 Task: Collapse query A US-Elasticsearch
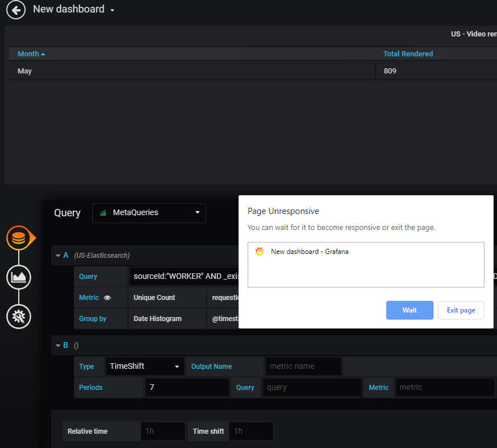(x=59, y=255)
